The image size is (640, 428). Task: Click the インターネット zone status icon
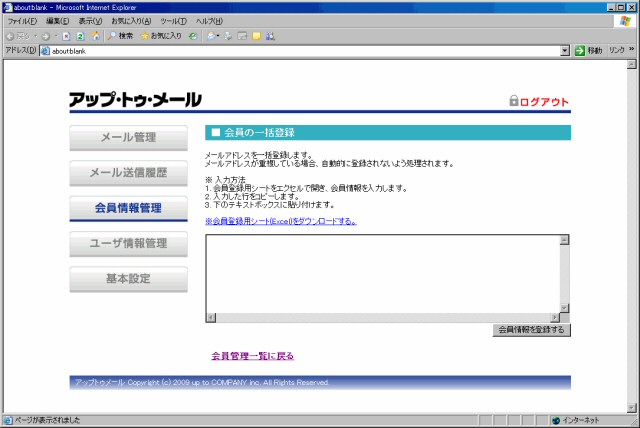coord(556,420)
